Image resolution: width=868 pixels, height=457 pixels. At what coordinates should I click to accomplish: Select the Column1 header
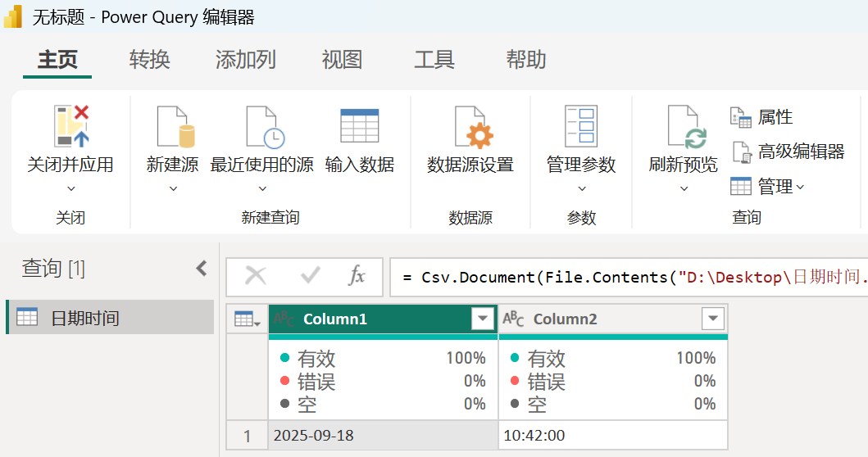click(383, 319)
